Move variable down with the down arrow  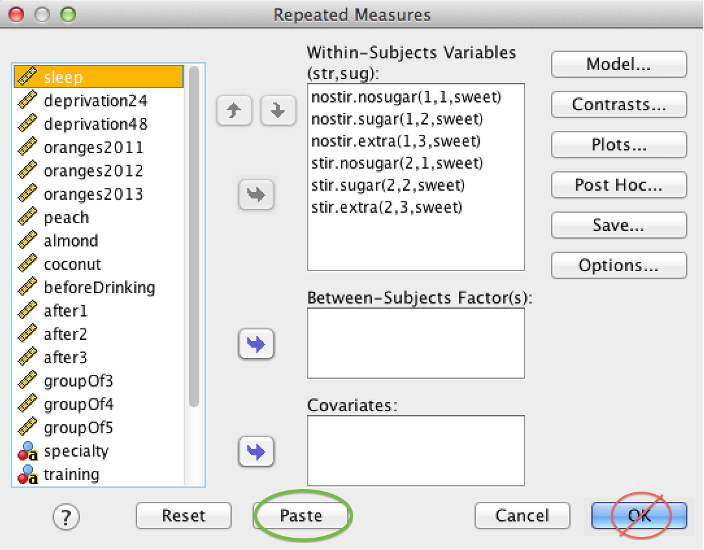point(278,110)
